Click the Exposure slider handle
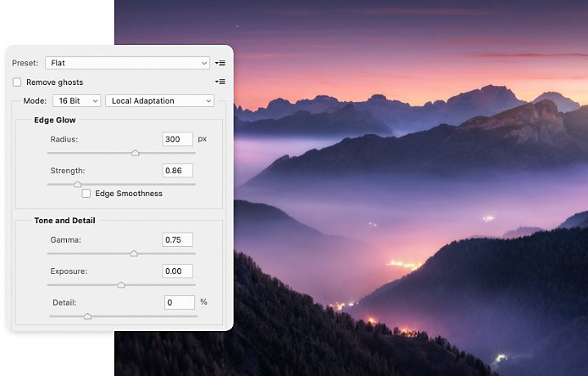 click(x=121, y=284)
